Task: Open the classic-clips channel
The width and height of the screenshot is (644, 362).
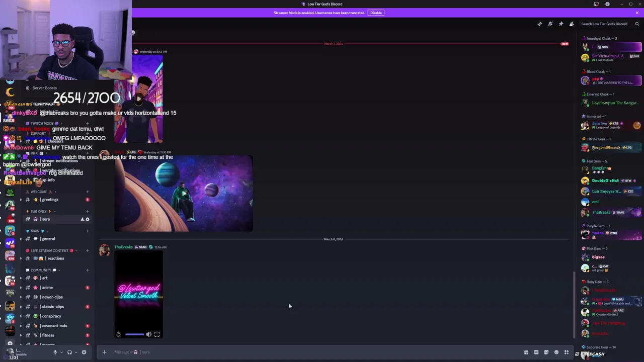Action: coord(56,307)
